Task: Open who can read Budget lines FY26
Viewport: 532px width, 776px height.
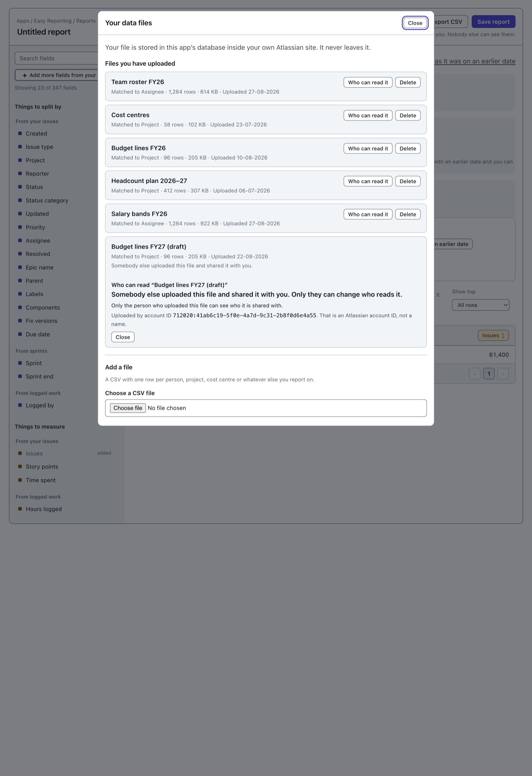Action: coord(368,149)
